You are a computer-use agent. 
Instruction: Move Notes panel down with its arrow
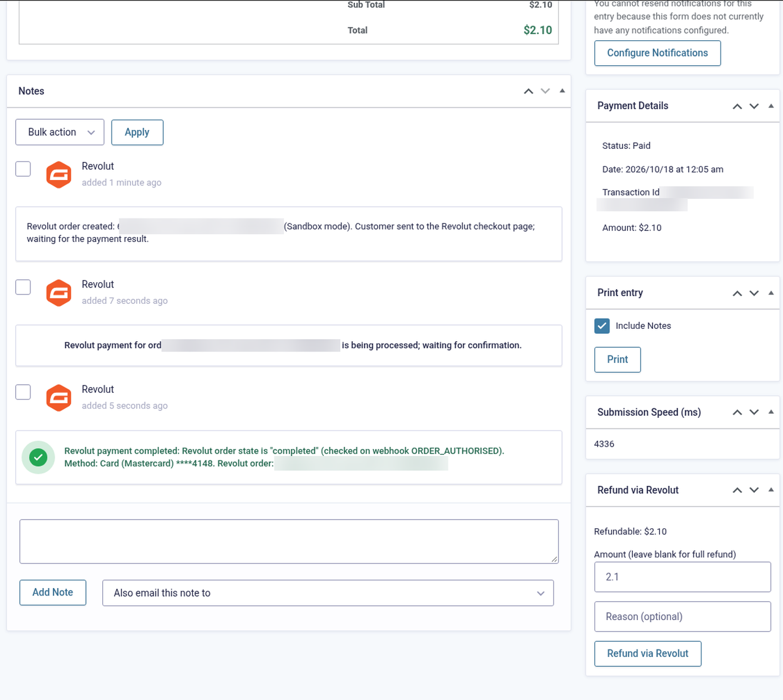pos(545,91)
